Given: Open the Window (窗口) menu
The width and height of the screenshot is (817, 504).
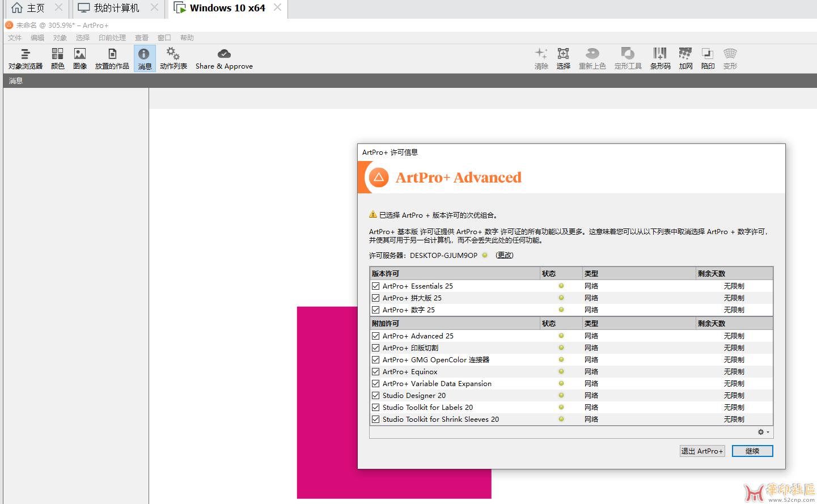Looking at the screenshot, I should coord(164,38).
